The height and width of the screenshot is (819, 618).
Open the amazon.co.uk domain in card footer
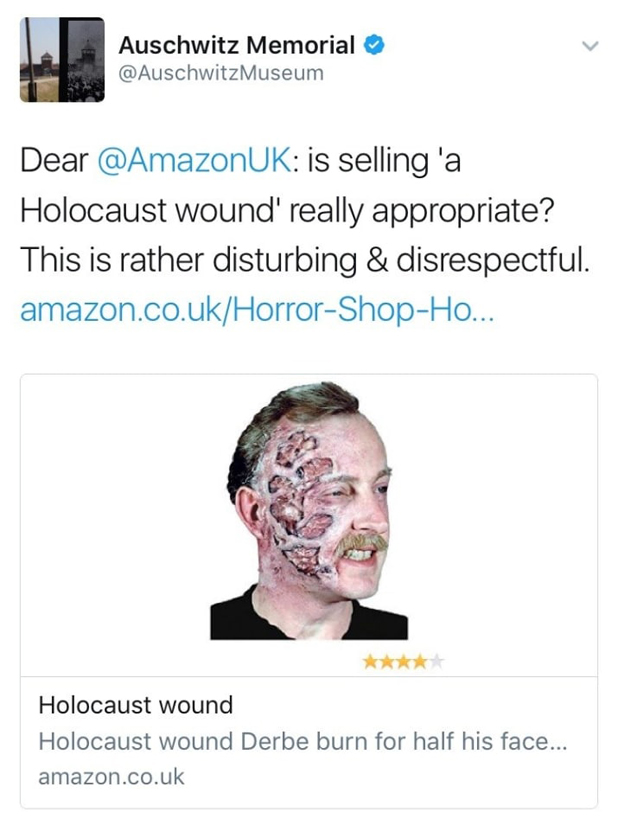coord(111,777)
